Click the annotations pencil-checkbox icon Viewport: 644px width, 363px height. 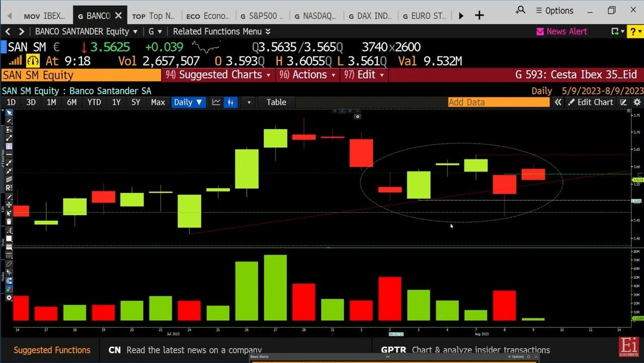click(x=624, y=102)
